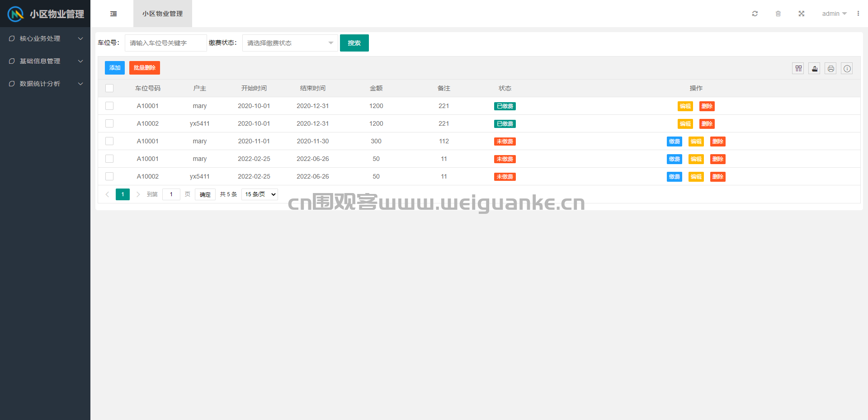The height and width of the screenshot is (420, 868).
Task: Click the 备注 column header
Action: pyautogui.click(x=444, y=88)
